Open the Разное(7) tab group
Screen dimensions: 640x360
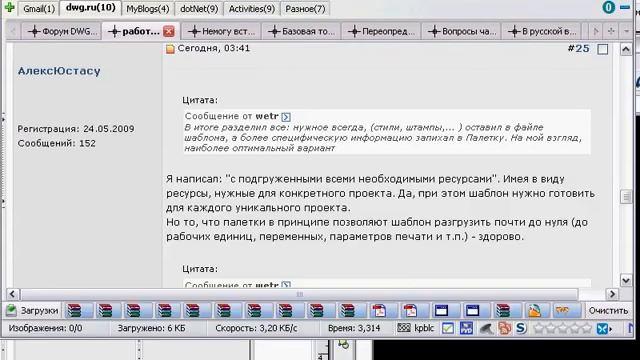[x=305, y=9]
